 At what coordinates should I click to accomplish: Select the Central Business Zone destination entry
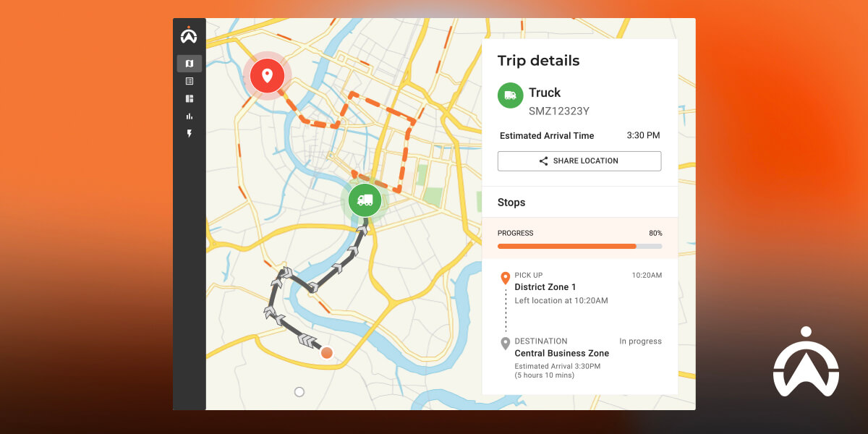pyautogui.click(x=561, y=353)
